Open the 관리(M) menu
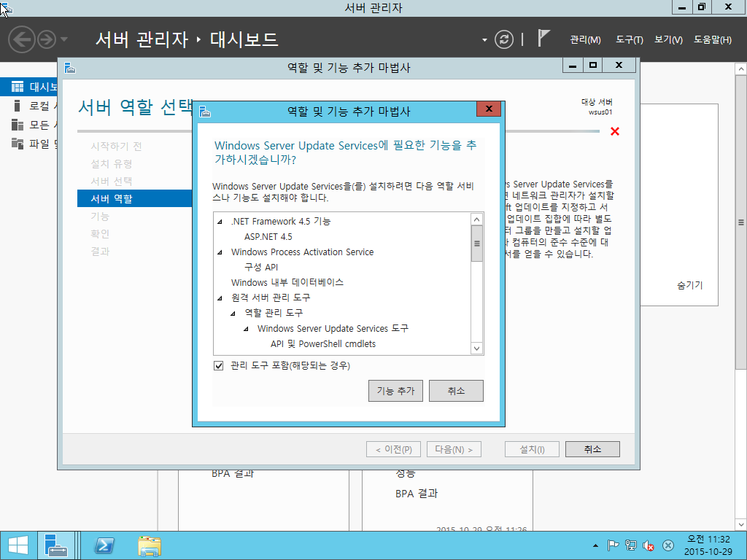 tap(585, 40)
